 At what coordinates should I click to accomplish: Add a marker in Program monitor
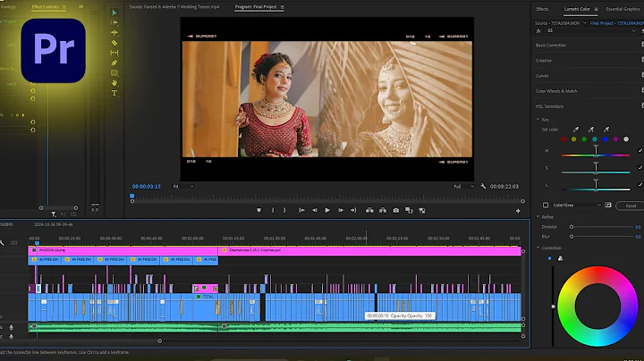pyautogui.click(x=258, y=211)
